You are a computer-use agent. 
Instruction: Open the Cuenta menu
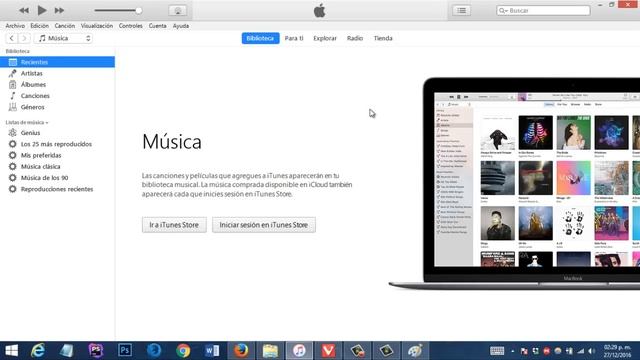(x=158, y=26)
